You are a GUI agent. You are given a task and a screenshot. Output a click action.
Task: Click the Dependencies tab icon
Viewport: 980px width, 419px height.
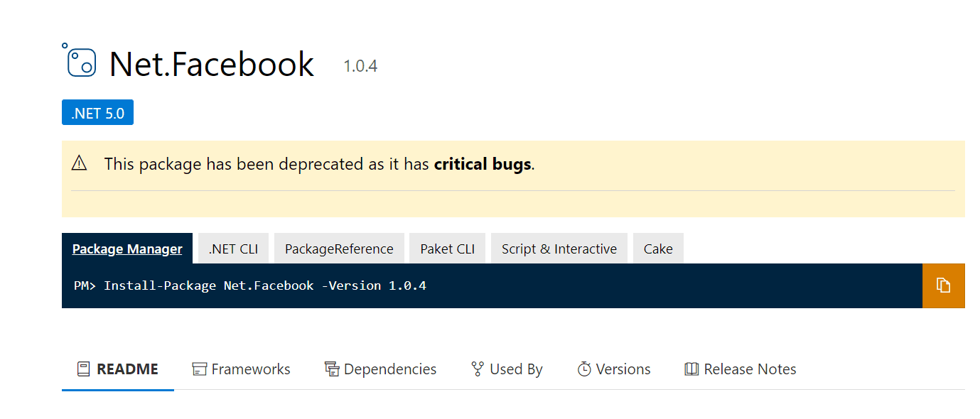(331, 369)
